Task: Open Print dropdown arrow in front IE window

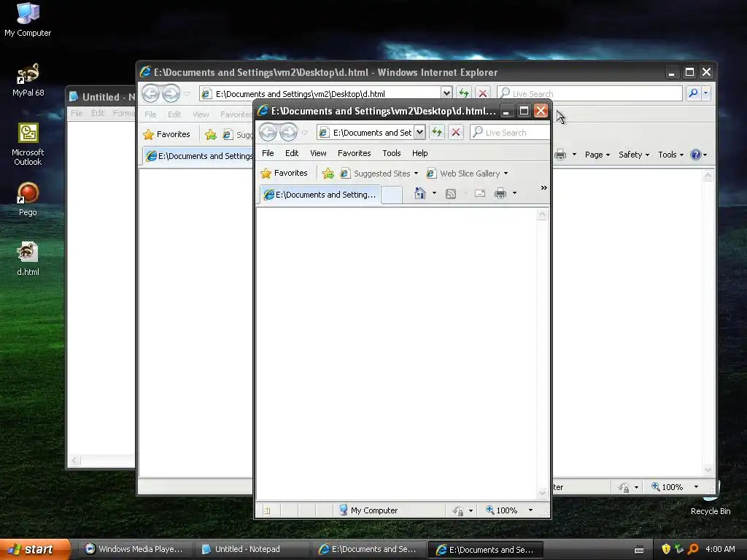Action: pyautogui.click(x=514, y=193)
